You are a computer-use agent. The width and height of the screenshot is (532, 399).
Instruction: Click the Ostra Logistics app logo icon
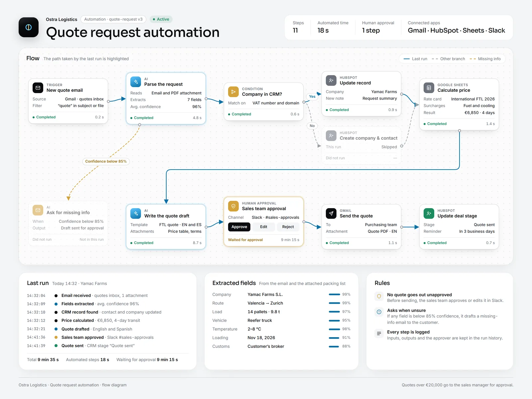29,27
